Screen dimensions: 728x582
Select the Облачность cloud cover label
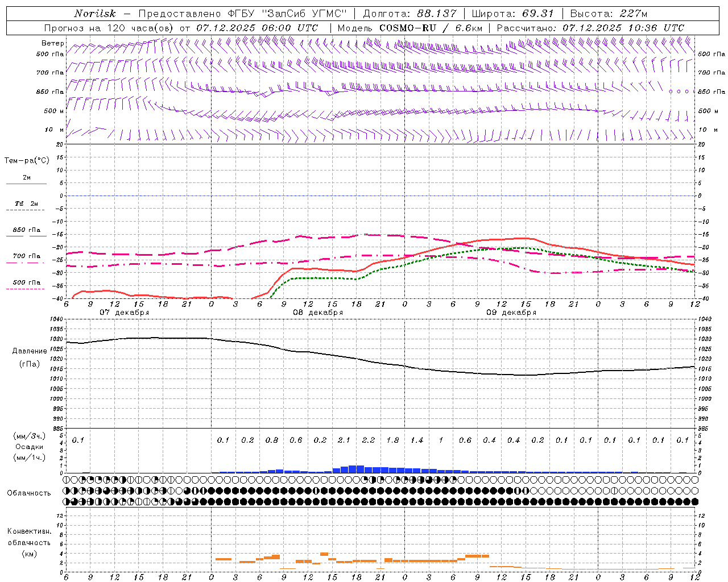(x=29, y=493)
